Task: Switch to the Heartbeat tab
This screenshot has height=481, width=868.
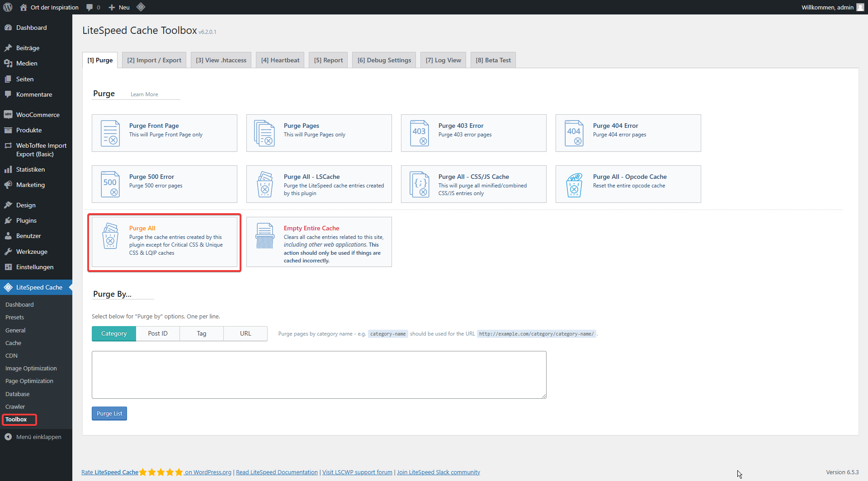Action: (x=280, y=60)
